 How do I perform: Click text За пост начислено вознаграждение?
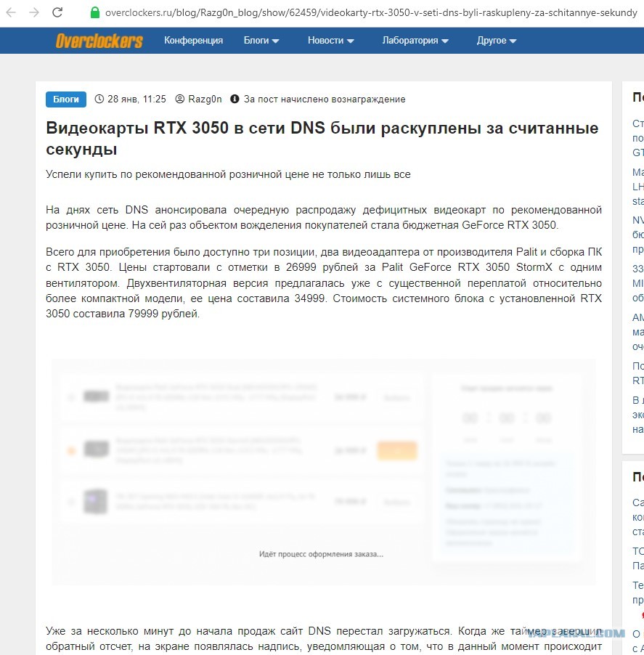pos(325,99)
